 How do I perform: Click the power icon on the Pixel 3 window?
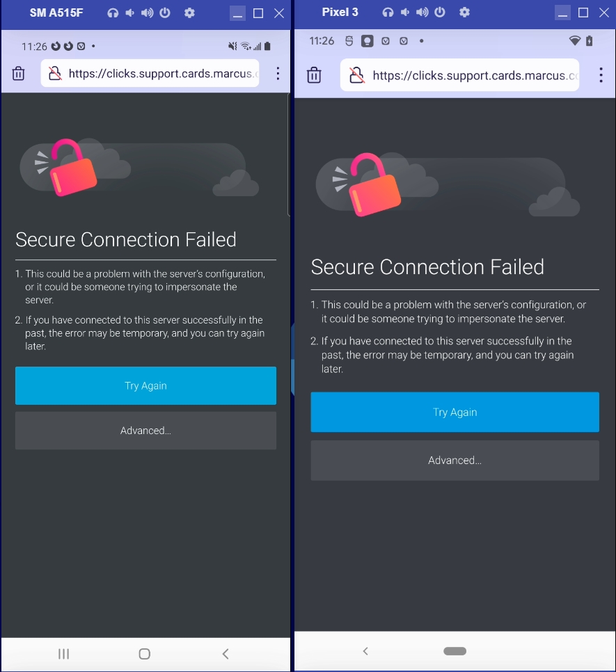point(440,13)
